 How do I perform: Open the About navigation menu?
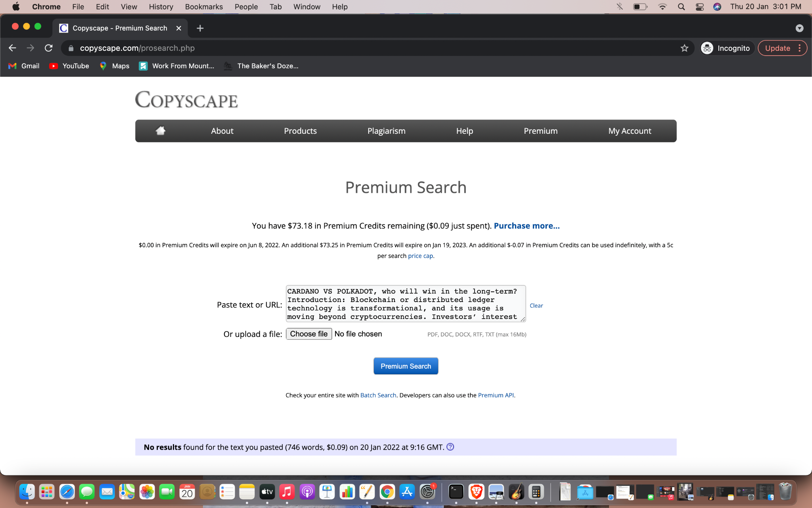point(222,131)
